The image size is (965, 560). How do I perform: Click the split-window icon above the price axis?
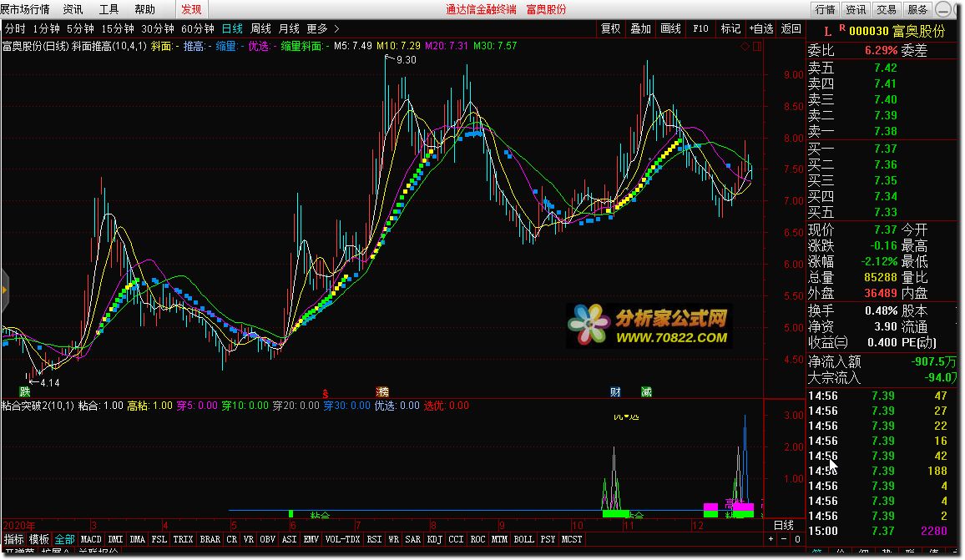[757, 46]
